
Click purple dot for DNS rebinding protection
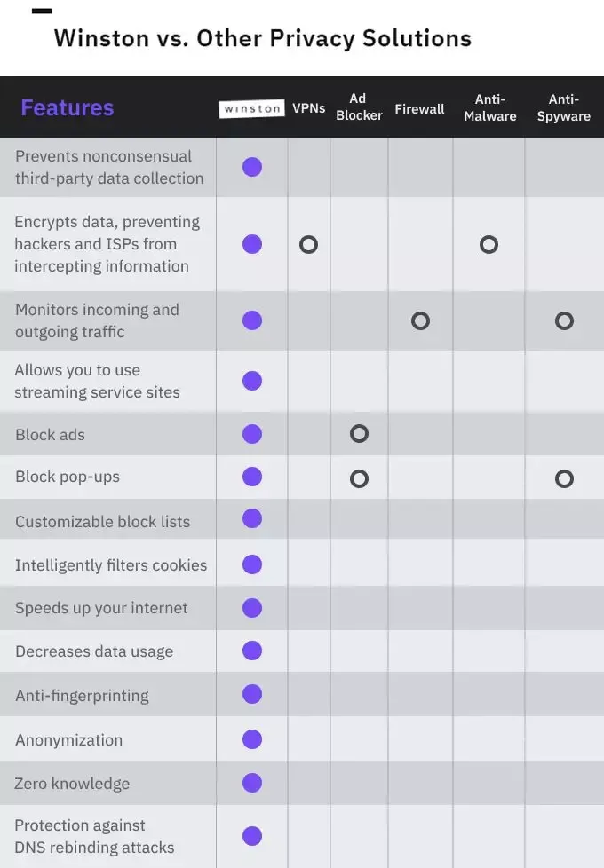252,836
